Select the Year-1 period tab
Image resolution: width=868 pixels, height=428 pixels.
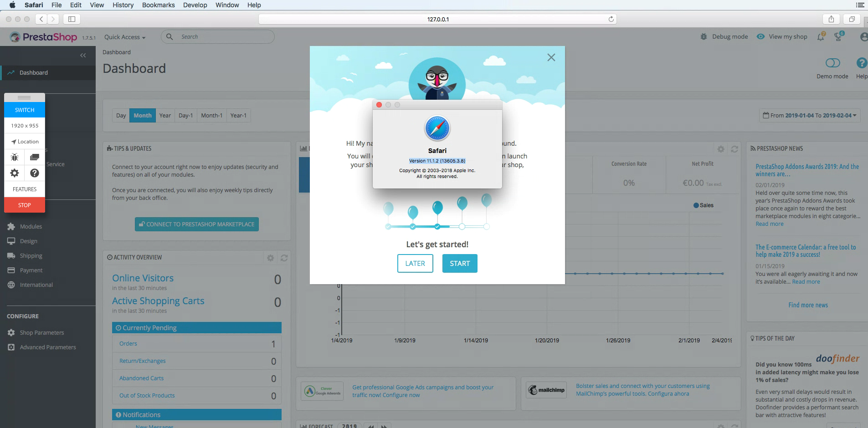click(238, 115)
